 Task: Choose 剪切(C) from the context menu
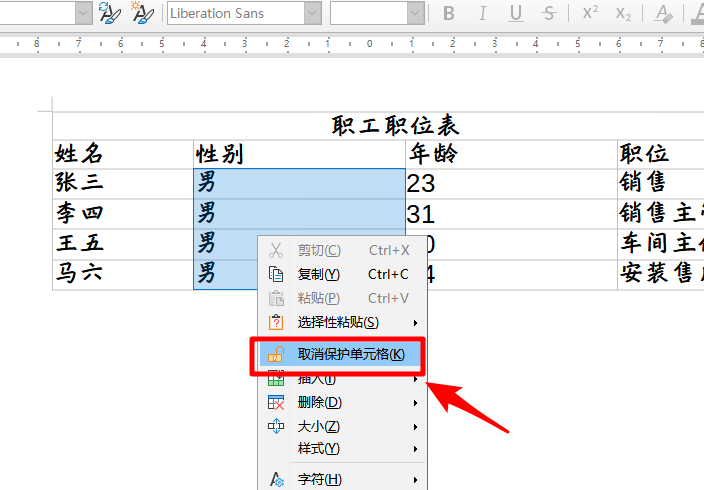(343, 250)
